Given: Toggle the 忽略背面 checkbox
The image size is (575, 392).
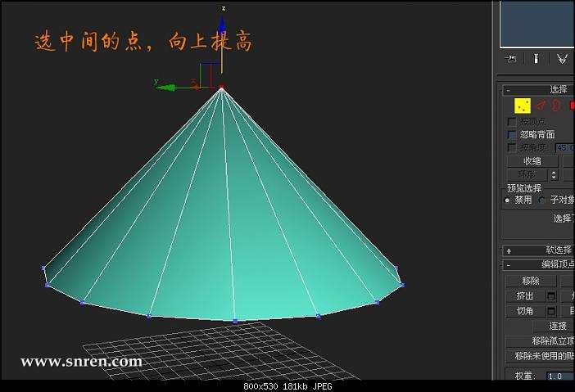Looking at the screenshot, I should tap(511, 134).
